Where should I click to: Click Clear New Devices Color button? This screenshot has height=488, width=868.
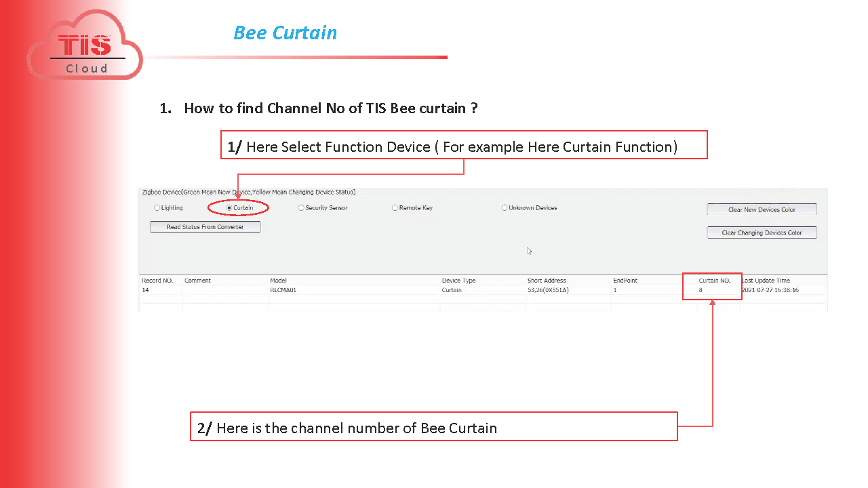762,209
